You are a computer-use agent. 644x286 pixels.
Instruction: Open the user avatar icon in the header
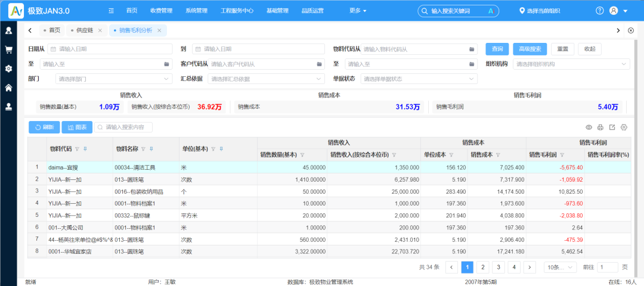(x=614, y=11)
